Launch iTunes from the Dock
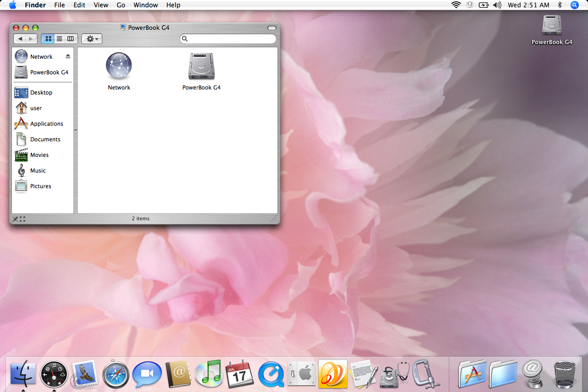Image resolution: width=588 pixels, height=392 pixels. (x=209, y=374)
